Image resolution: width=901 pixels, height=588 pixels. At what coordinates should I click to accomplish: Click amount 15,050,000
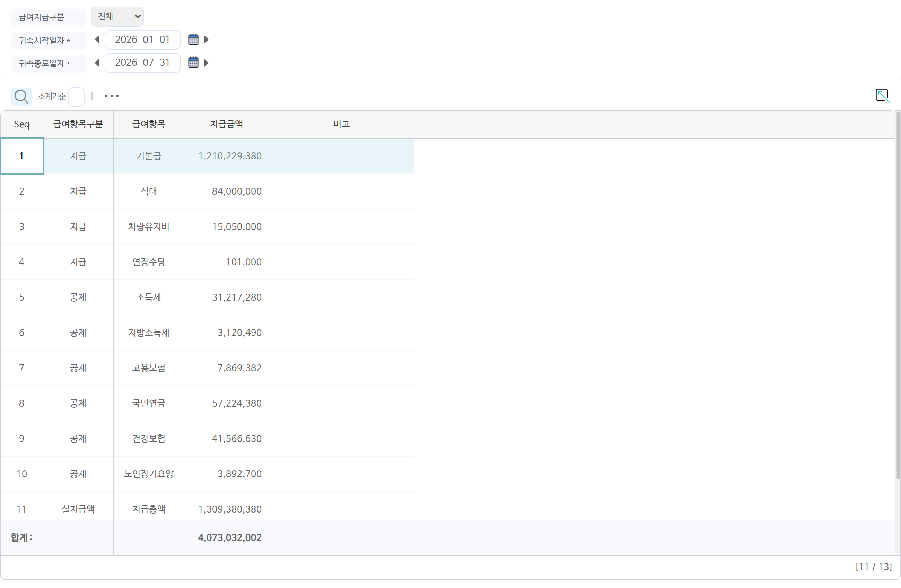pos(237,227)
